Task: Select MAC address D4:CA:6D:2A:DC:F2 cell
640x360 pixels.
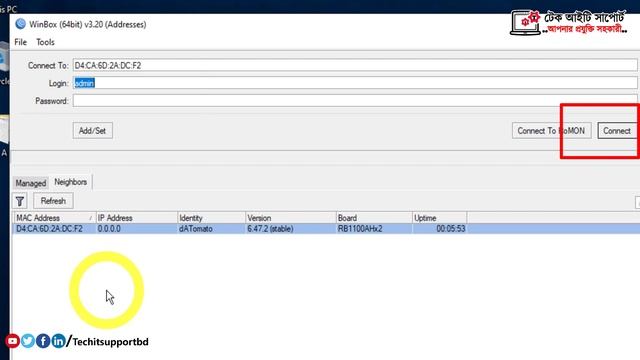Action: click(54, 229)
